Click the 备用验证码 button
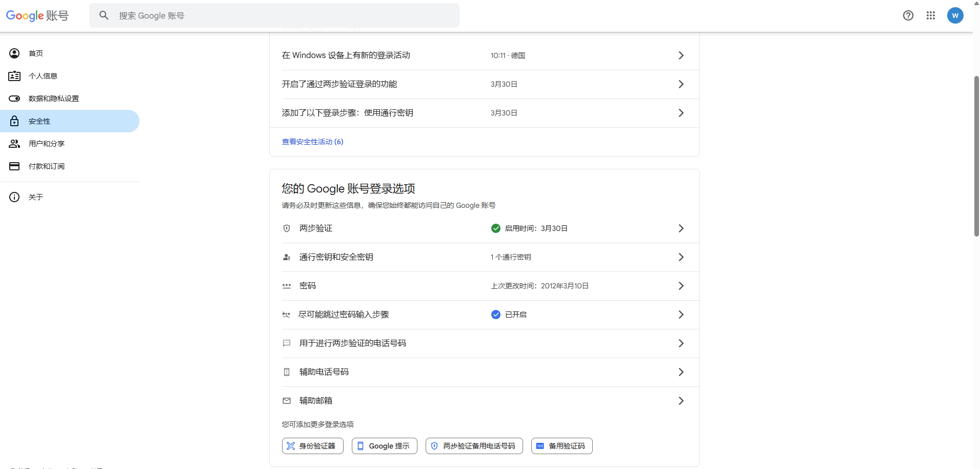 coord(562,446)
